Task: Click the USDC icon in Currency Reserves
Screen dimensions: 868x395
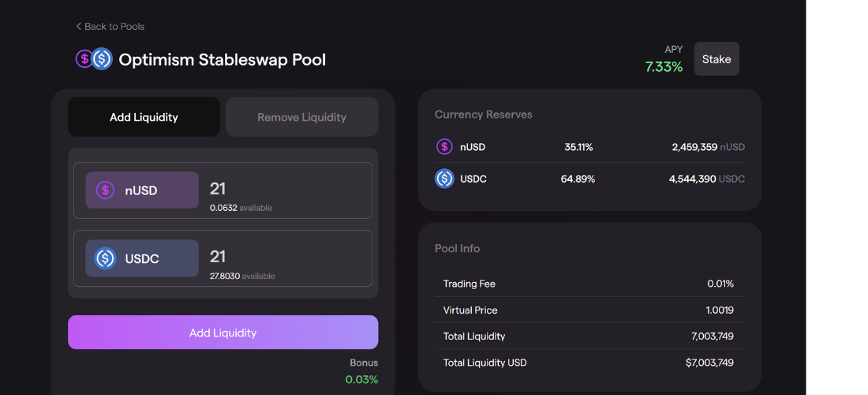Action: (444, 179)
